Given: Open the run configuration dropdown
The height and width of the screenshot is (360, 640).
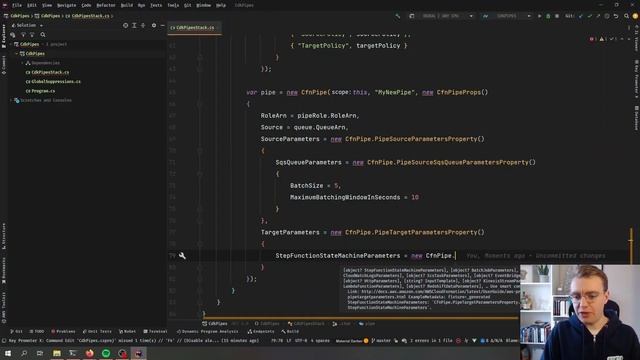Looking at the screenshot, I should coord(508,16).
